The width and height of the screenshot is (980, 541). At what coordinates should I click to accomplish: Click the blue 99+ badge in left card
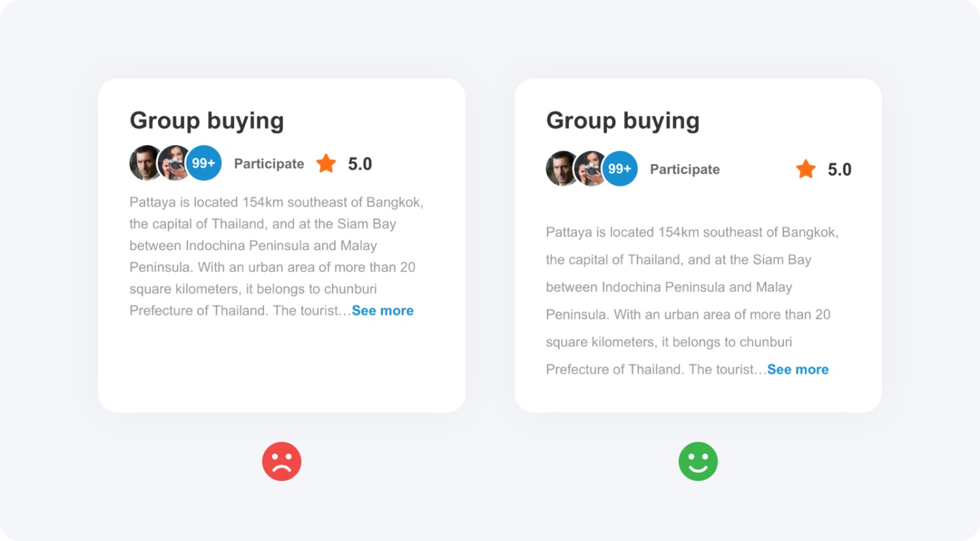pos(204,163)
